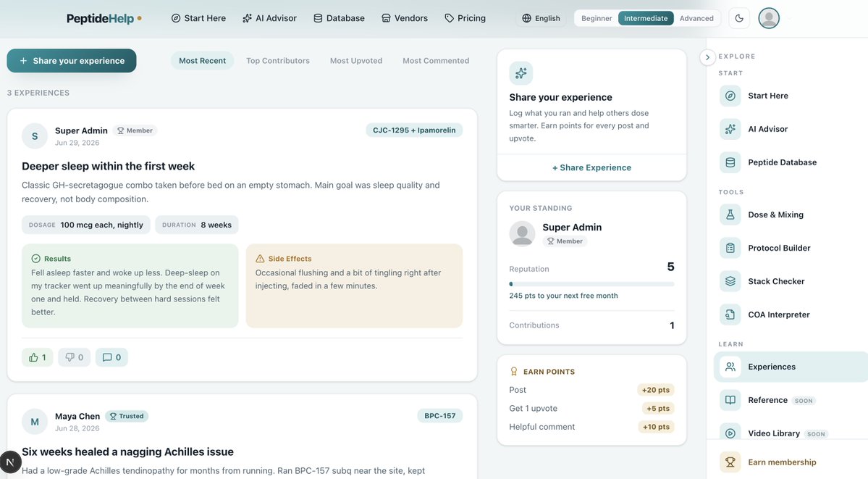
Task: Click the Dosage 100 mcg each, nightly chip
Action: point(86,225)
